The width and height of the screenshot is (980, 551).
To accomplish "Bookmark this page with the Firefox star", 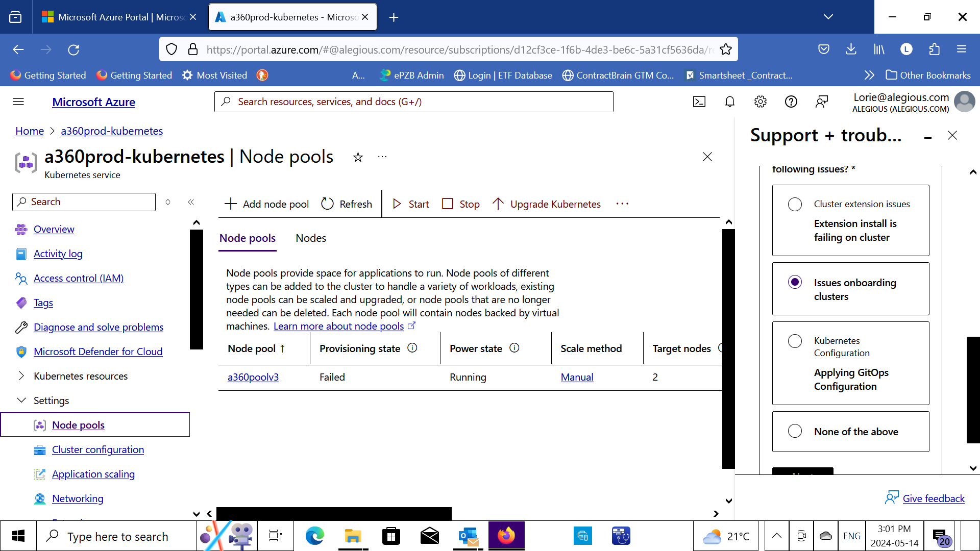I will 725,49.
